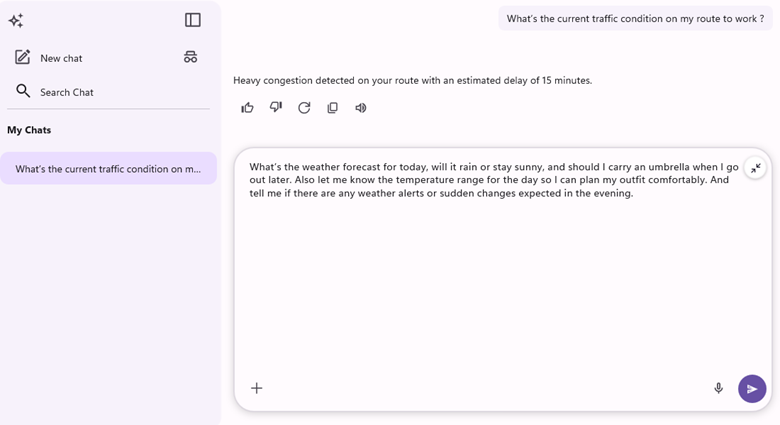Image resolution: width=780 pixels, height=425 pixels.
Task: Send the weather forecast message
Action: pos(752,389)
